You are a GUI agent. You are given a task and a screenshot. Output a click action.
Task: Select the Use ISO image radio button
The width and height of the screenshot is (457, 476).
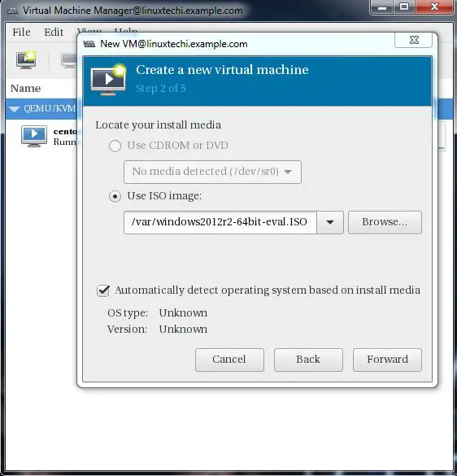115,196
